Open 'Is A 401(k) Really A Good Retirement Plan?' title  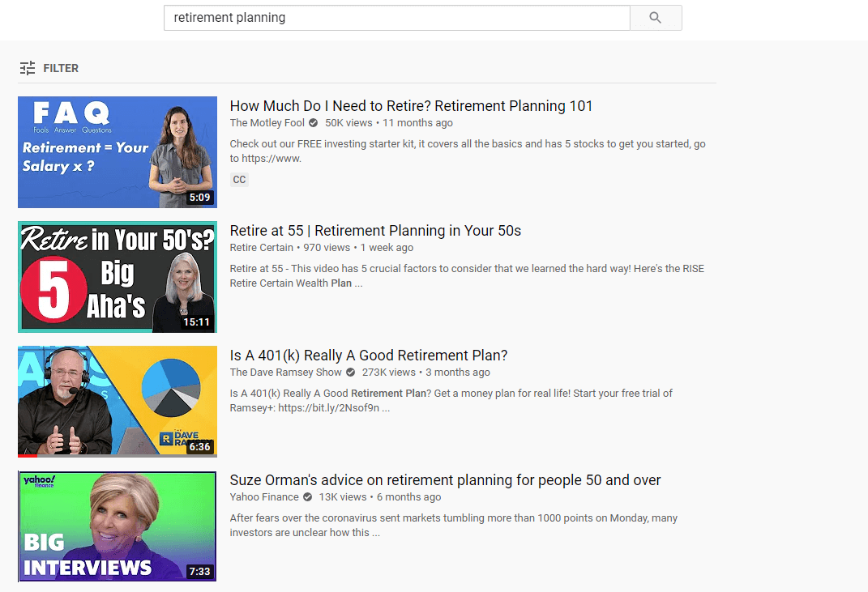tap(369, 356)
